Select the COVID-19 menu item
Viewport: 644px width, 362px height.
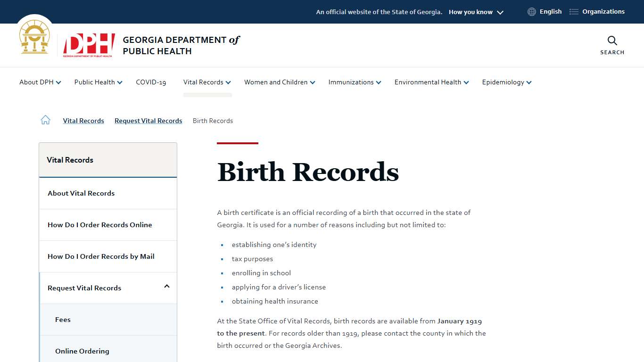point(151,82)
